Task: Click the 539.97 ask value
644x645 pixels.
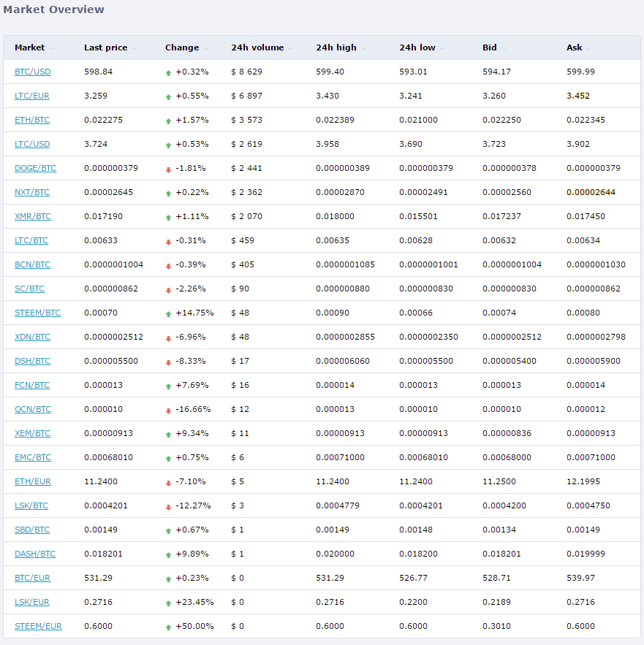Action: pos(580,578)
